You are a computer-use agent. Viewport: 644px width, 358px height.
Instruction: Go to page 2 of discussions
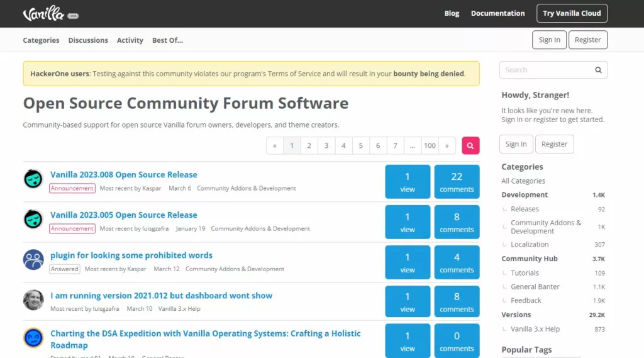pyautogui.click(x=309, y=145)
